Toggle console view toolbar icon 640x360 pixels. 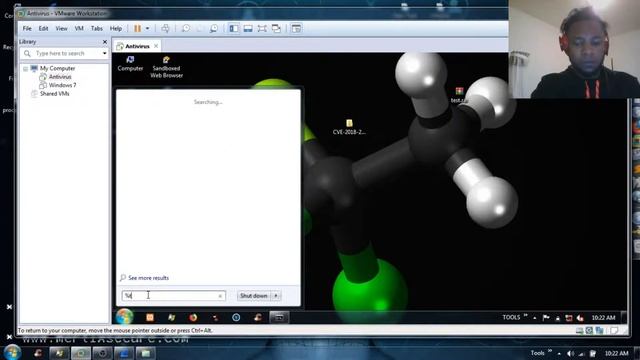tap(296, 29)
